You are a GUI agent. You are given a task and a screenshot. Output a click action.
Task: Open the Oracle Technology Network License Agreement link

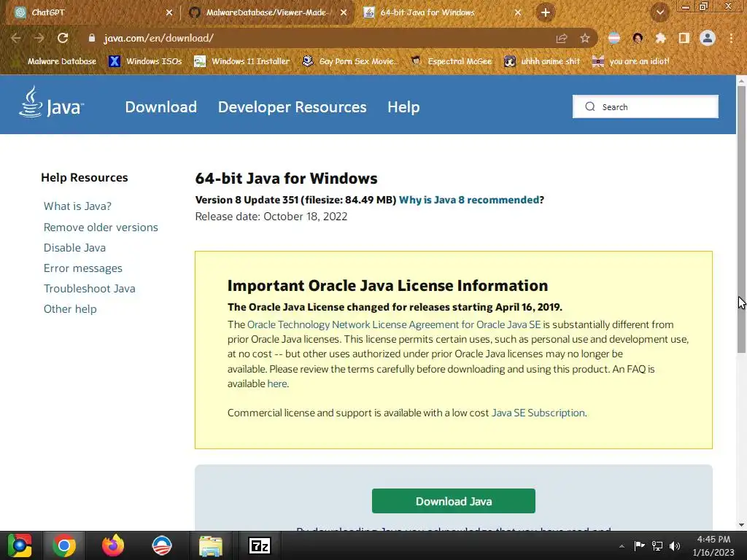tap(394, 324)
